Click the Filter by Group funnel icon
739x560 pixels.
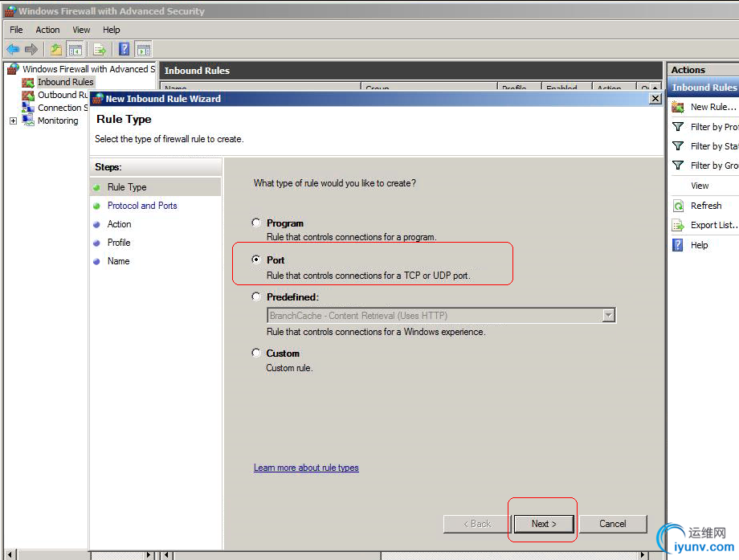point(678,166)
